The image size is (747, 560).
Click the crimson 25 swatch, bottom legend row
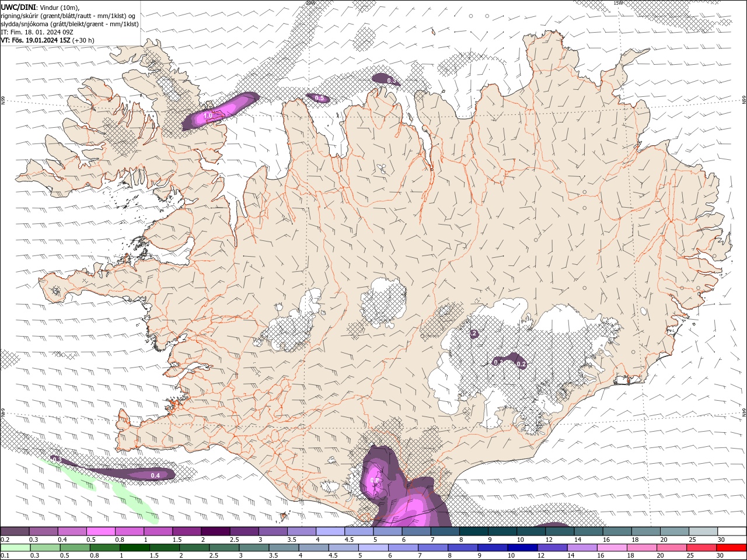click(x=701, y=548)
